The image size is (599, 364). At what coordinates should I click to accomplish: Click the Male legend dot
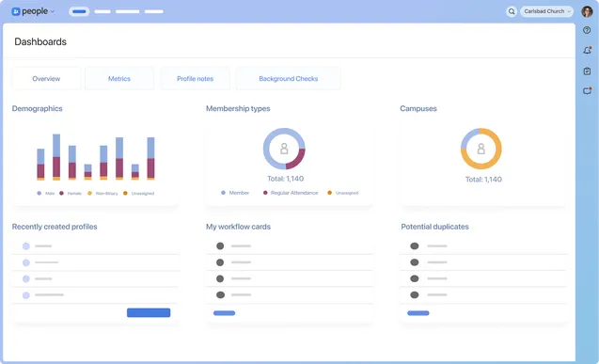(39, 193)
